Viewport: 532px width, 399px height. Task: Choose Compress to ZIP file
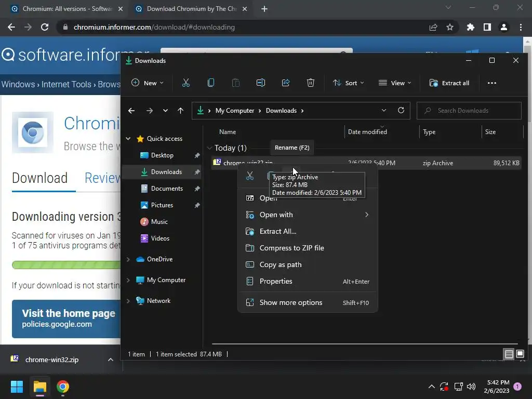tap(308, 248)
